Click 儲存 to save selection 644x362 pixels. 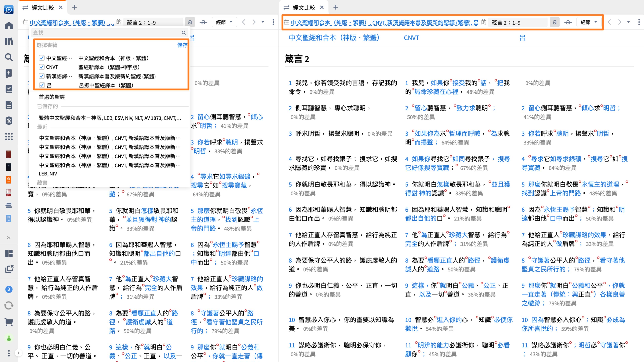pyautogui.click(x=182, y=45)
